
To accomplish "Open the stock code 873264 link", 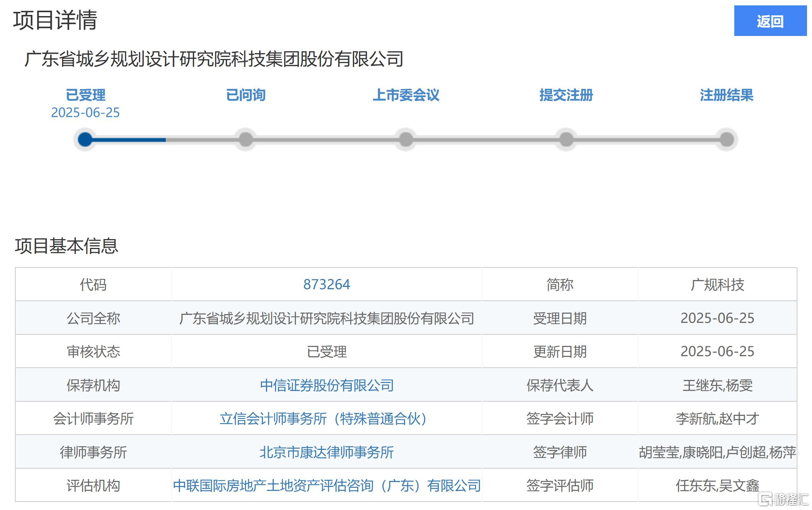I will [x=327, y=284].
